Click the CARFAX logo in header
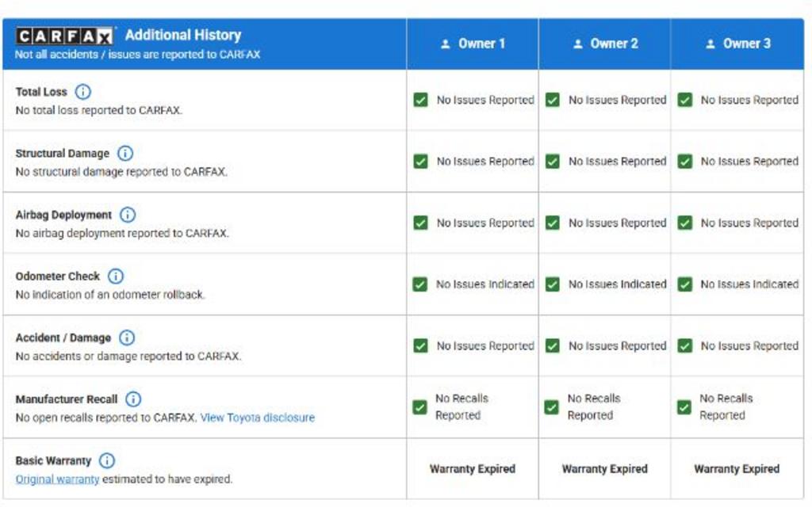Screen dimensions: 812x511 pyautogui.click(x=66, y=36)
